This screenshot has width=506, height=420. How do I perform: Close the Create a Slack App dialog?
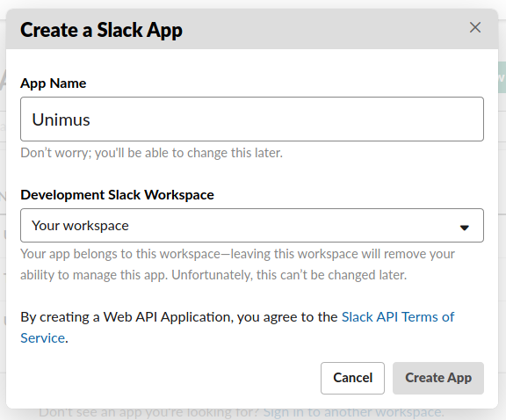point(475,27)
